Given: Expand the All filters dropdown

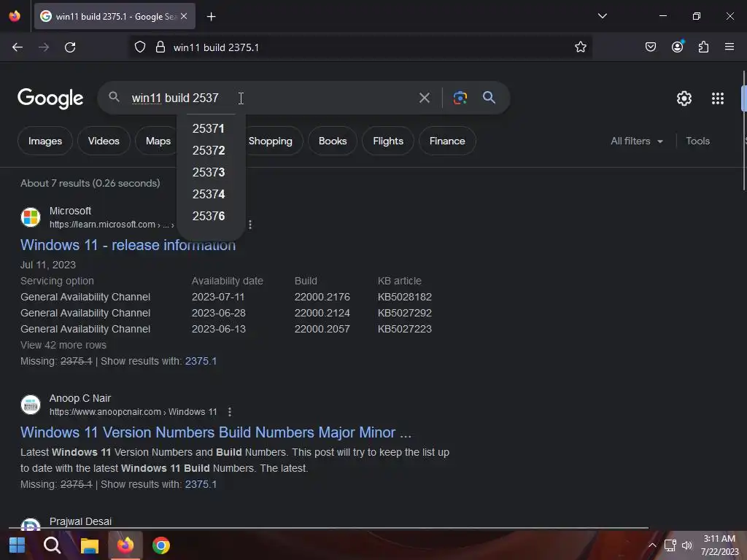Looking at the screenshot, I should [x=637, y=141].
